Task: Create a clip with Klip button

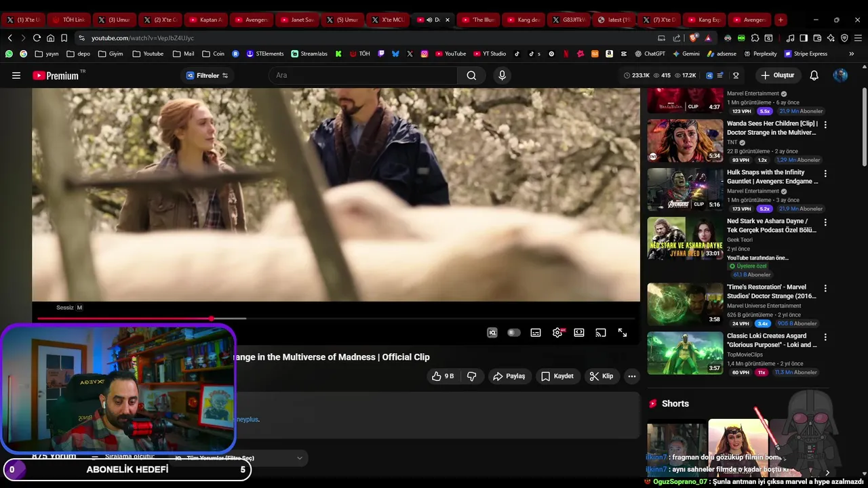Action: [601, 376]
